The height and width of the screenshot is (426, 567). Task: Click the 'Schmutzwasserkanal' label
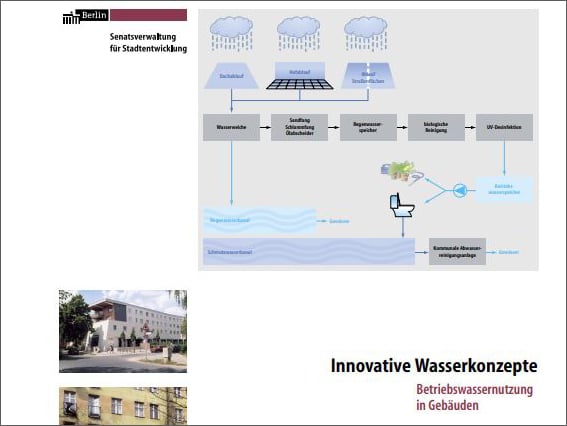pyautogui.click(x=230, y=252)
